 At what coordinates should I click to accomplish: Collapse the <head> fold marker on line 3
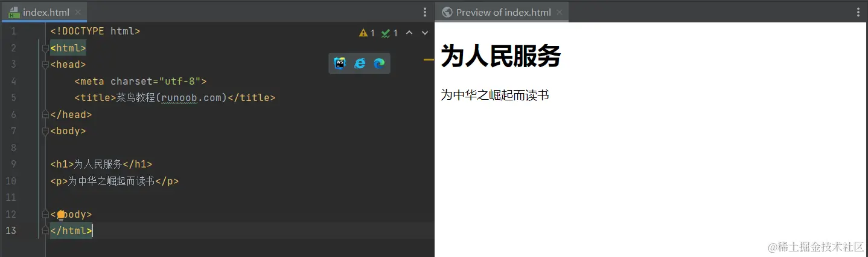click(45, 64)
